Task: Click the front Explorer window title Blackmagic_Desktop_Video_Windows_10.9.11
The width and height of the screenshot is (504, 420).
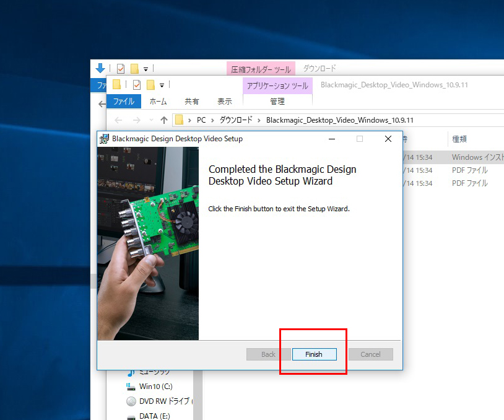Action: [394, 85]
